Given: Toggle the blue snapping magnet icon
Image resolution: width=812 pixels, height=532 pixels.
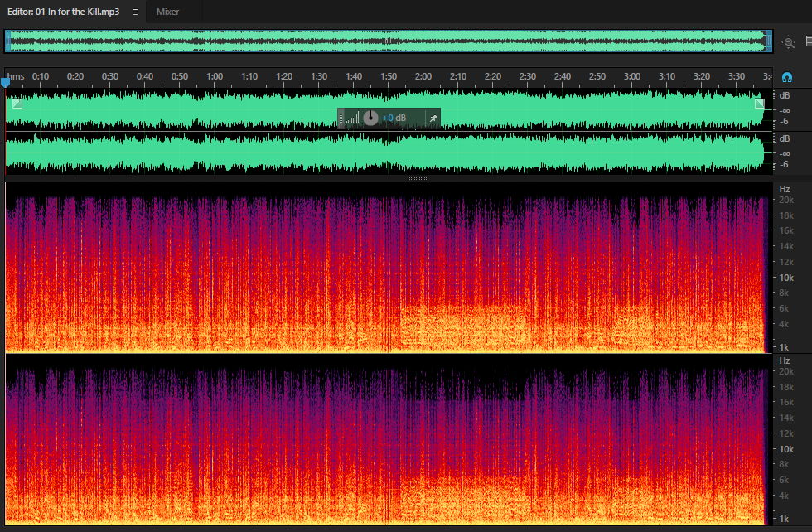Looking at the screenshot, I should 786,78.
